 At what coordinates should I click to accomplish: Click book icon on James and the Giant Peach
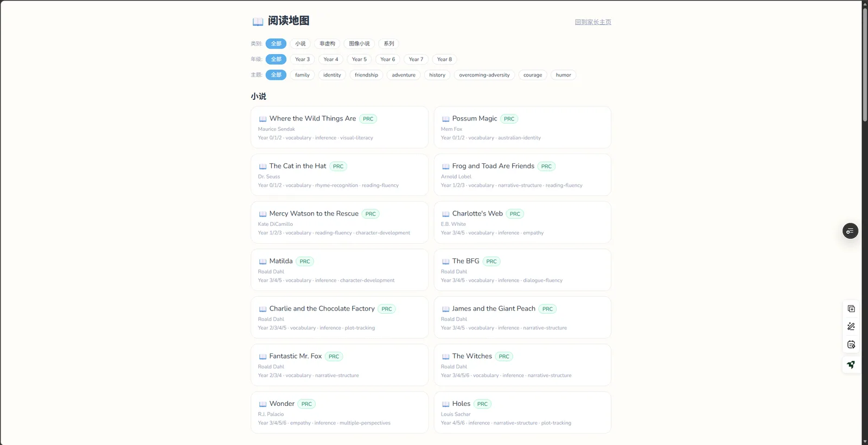(x=445, y=309)
